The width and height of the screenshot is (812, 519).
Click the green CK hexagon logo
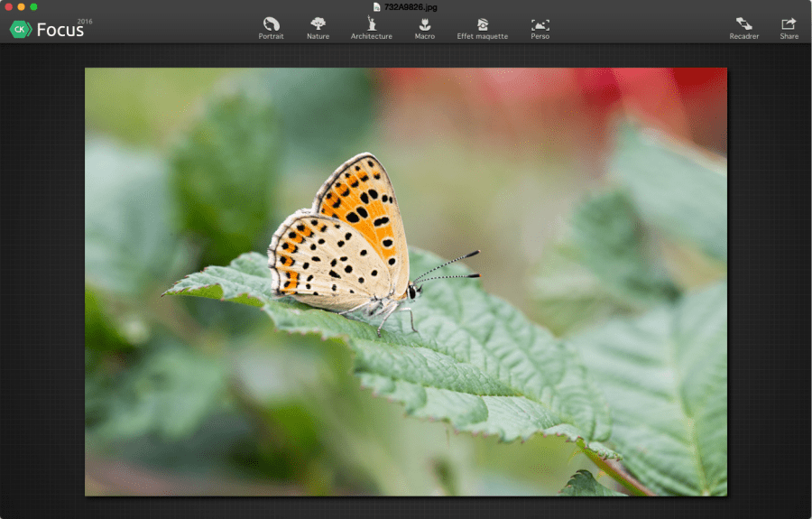click(x=20, y=30)
